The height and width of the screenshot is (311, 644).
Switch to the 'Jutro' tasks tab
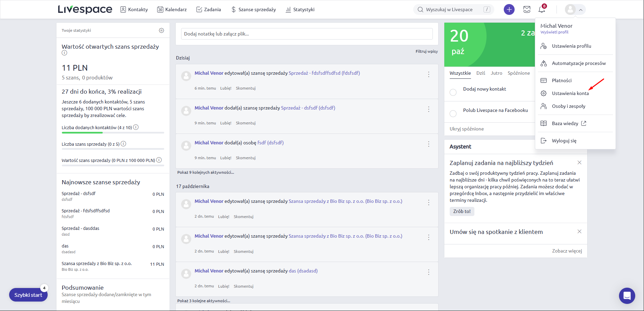(x=496, y=73)
